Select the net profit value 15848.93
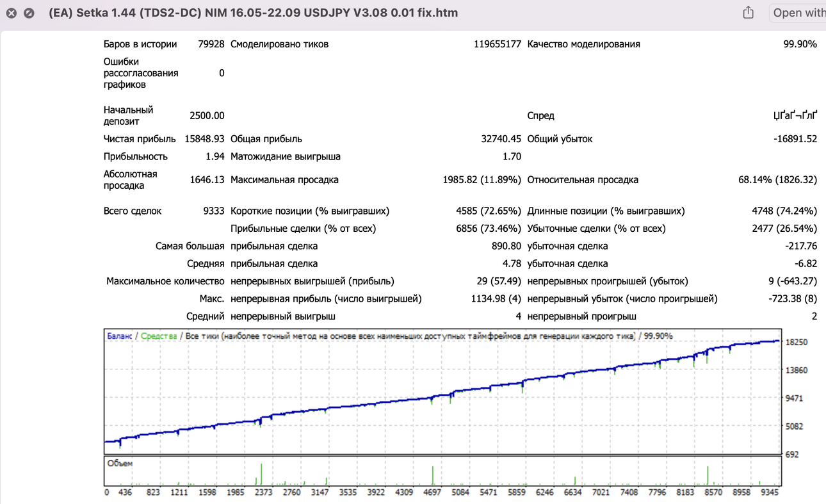This screenshot has width=826, height=504. coord(205,139)
